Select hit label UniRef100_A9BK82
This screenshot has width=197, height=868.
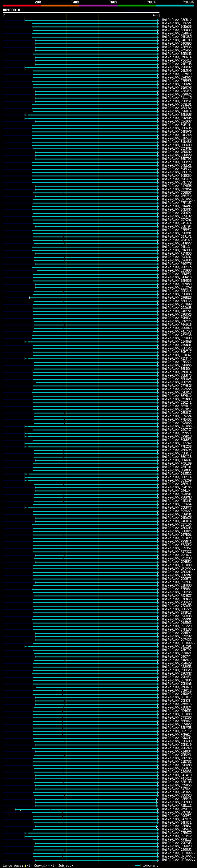click(x=176, y=67)
